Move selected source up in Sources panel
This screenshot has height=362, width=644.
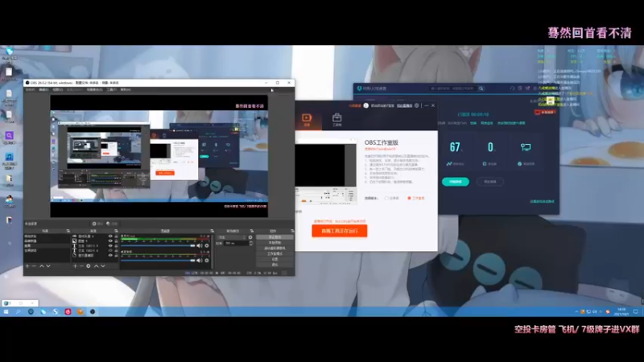[96, 266]
